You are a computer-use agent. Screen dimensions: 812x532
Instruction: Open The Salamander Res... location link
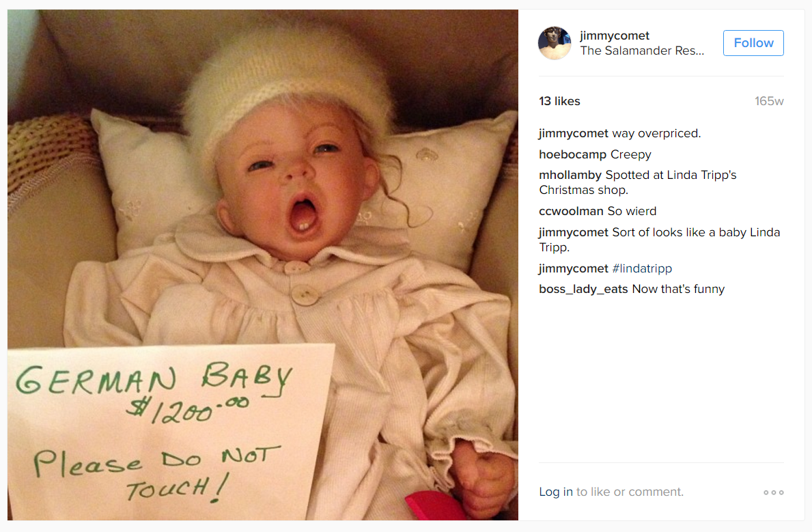642,51
